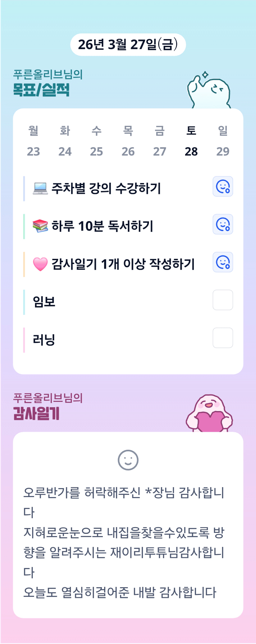This screenshot has height=644, width=256.
Task: Click the laptop emoji icon
Action: 40,188
